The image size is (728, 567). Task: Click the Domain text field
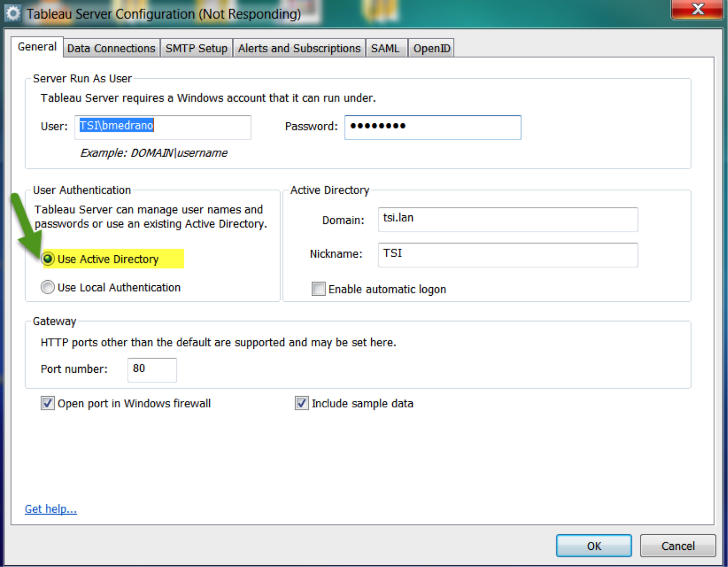507,219
